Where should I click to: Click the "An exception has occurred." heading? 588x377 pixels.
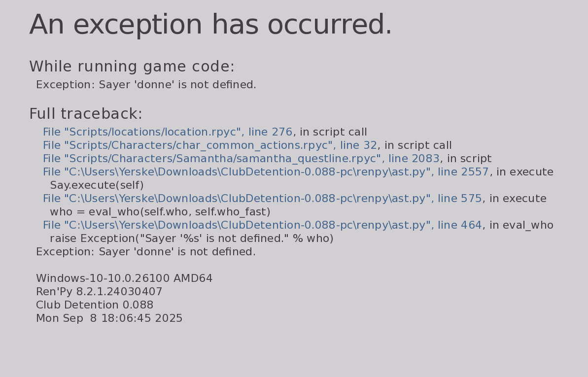[210, 26]
